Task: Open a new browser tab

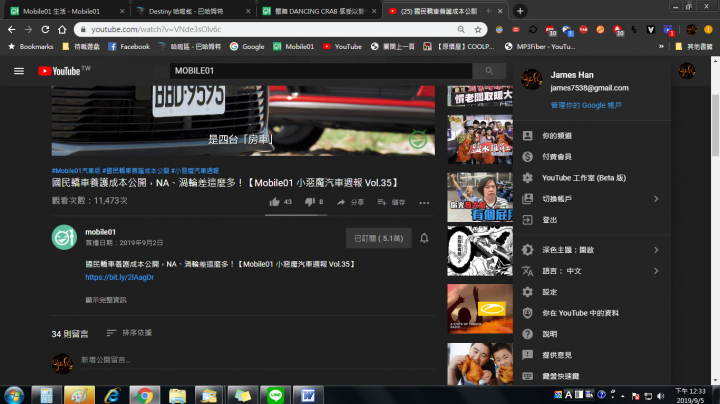Action: pyautogui.click(x=520, y=11)
